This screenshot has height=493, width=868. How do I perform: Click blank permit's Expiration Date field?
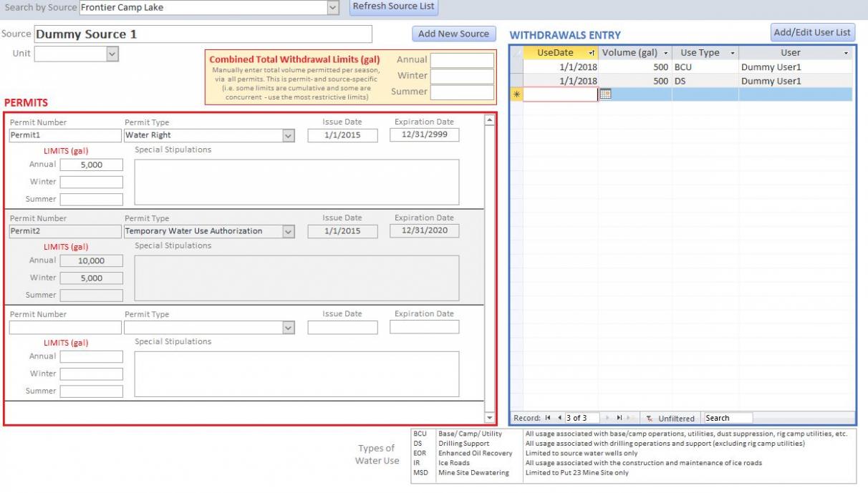pos(425,326)
